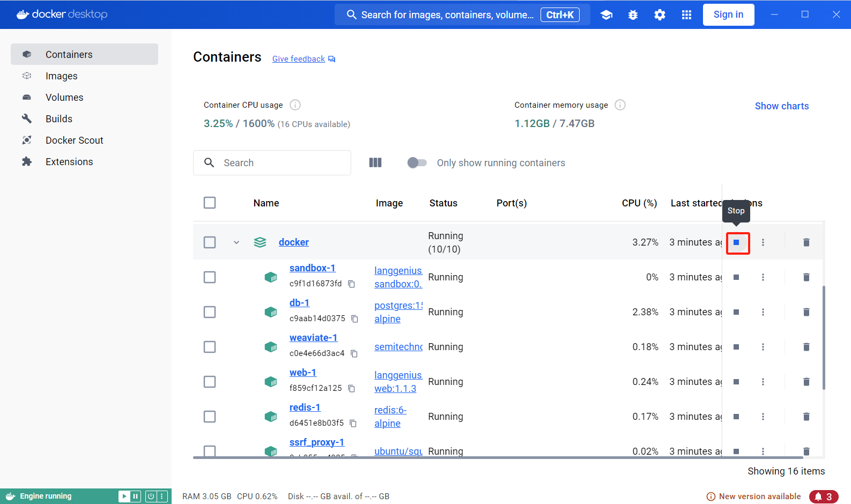Show CPU usage info tooltip icon

[295, 105]
